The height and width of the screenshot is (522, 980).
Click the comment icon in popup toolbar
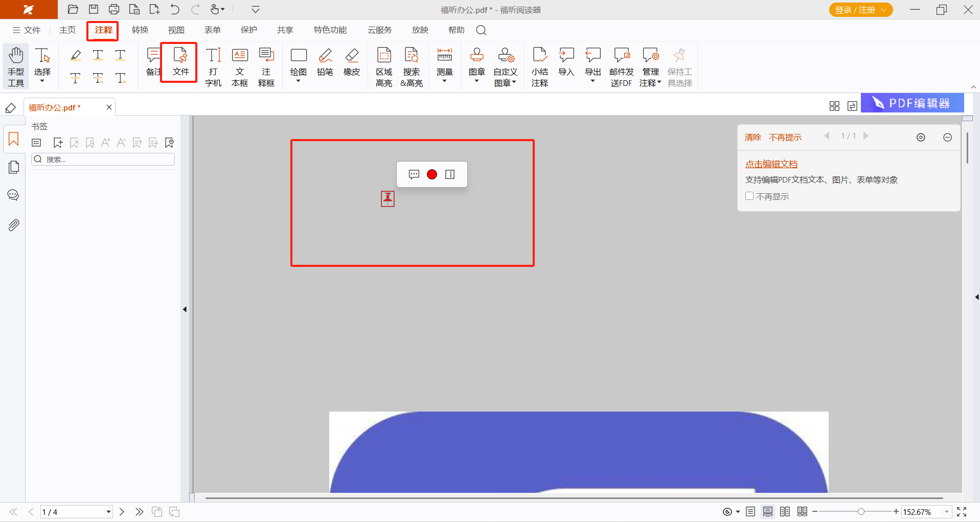[414, 174]
